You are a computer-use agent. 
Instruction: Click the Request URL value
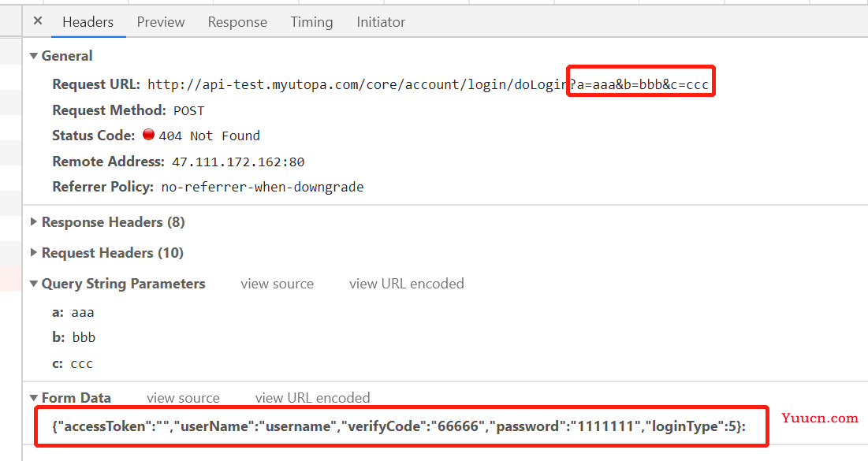click(x=428, y=84)
